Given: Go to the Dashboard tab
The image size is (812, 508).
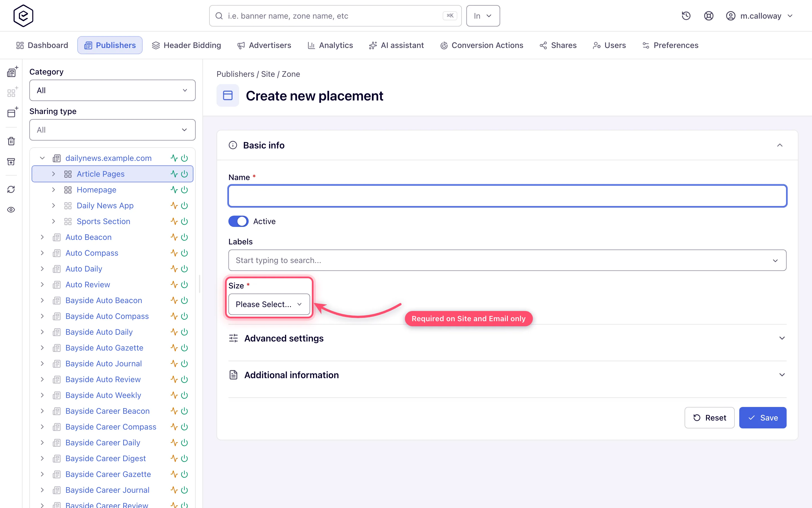Looking at the screenshot, I should click(42, 45).
